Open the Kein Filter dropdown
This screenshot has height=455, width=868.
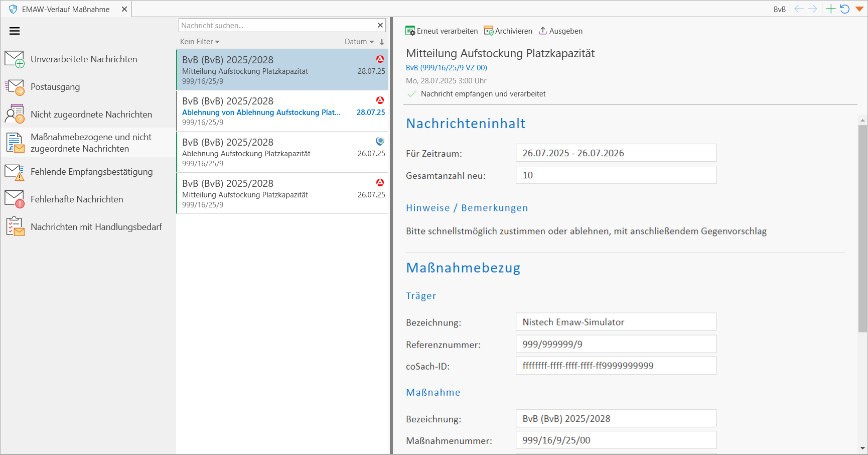pyautogui.click(x=200, y=42)
